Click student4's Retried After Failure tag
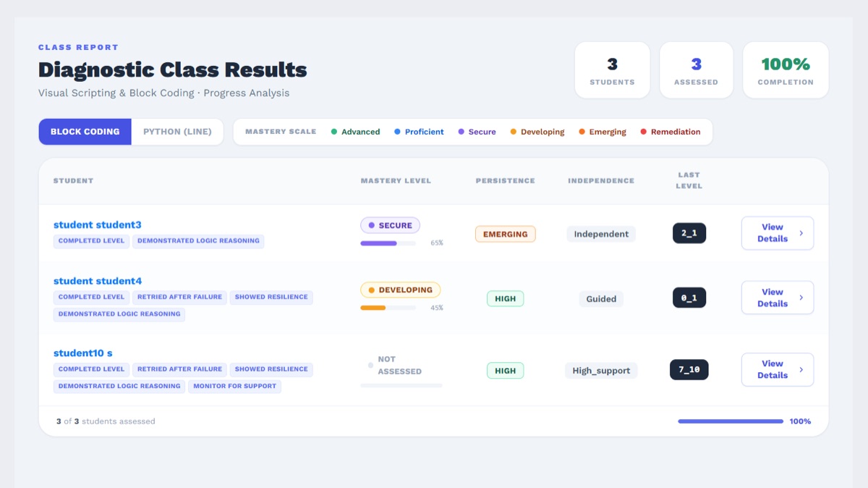The height and width of the screenshot is (488, 868). click(x=179, y=297)
